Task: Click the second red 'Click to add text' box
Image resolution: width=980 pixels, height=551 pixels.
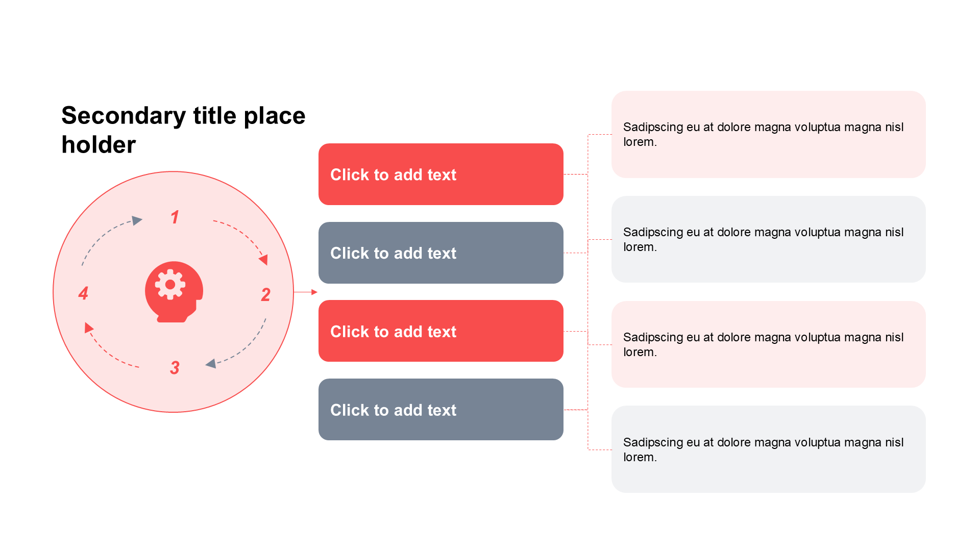Action: pyautogui.click(x=441, y=331)
